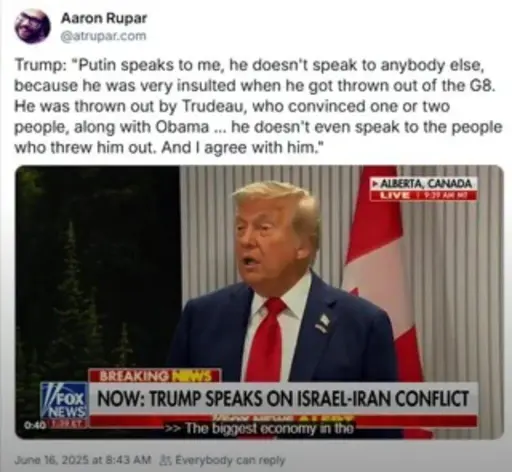
Task: Click the Aaron Rupar display name
Action: (103, 18)
